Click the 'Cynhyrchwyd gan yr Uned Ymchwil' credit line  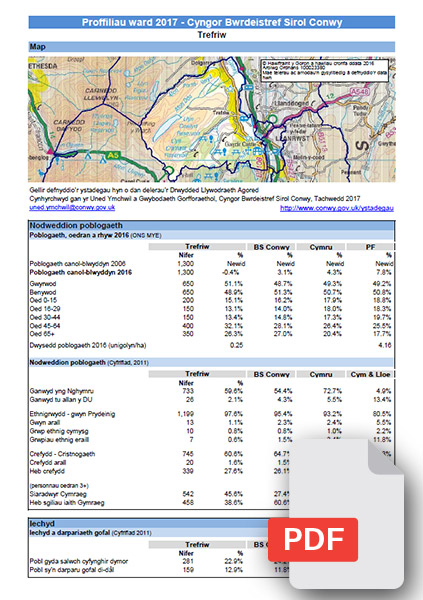pyautogui.click(x=195, y=199)
